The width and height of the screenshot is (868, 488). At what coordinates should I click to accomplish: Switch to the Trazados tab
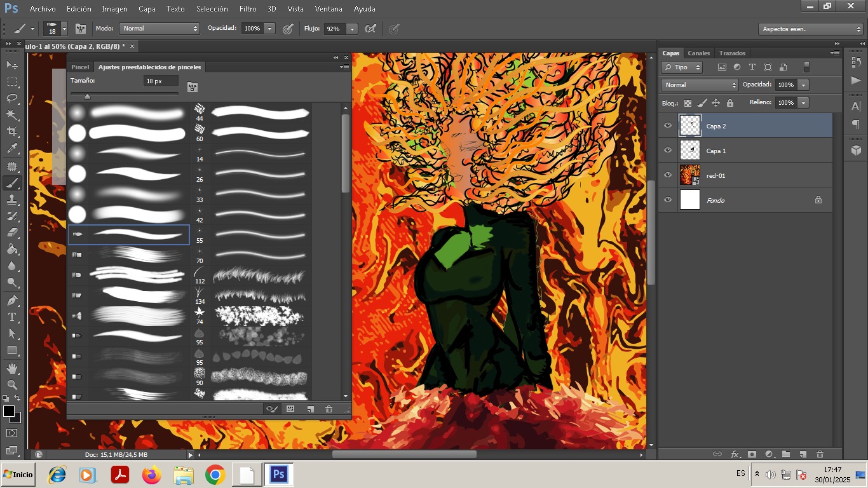point(732,53)
